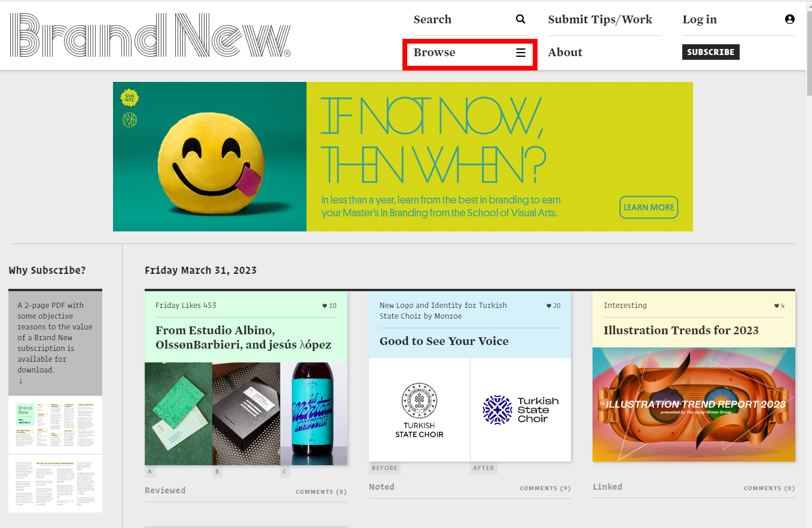Open the Browse hamburger menu icon
The height and width of the screenshot is (528, 812).
pyautogui.click(x=521, y=53)
